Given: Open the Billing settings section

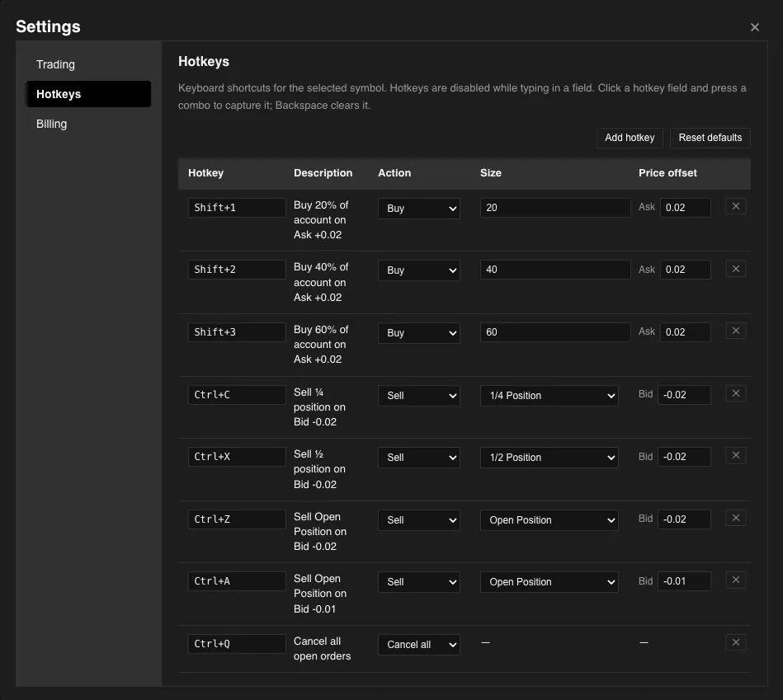Looking at the screenshot, I should (88, 124).
